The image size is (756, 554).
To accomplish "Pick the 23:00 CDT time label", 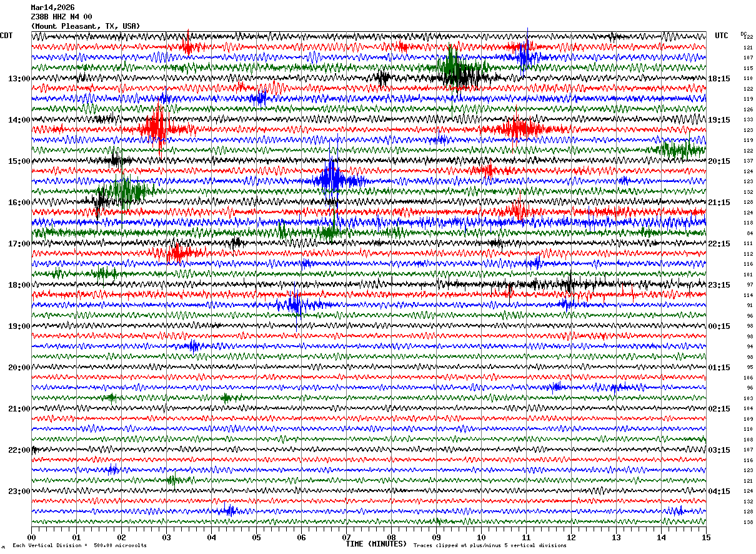I will click(19, 491).
